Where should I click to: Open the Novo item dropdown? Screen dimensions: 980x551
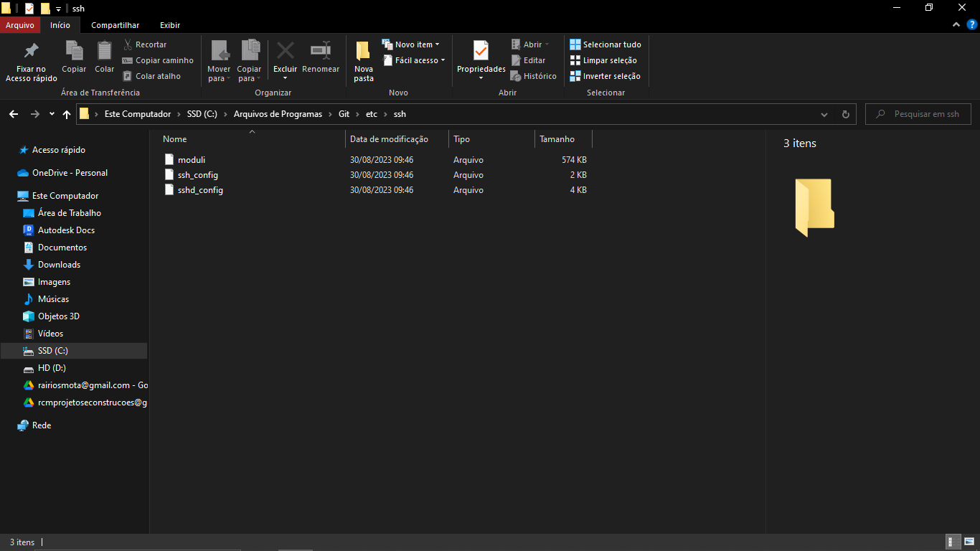click(x=410, y=44)
